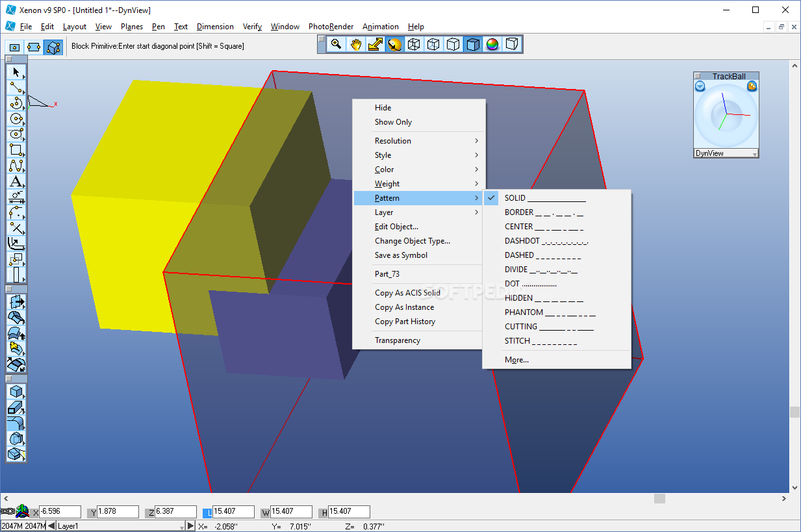Select the second block sub-tool icon
The height and width of the screenshot is (532, 801).
pyautogui.click(x=34, y=47)
